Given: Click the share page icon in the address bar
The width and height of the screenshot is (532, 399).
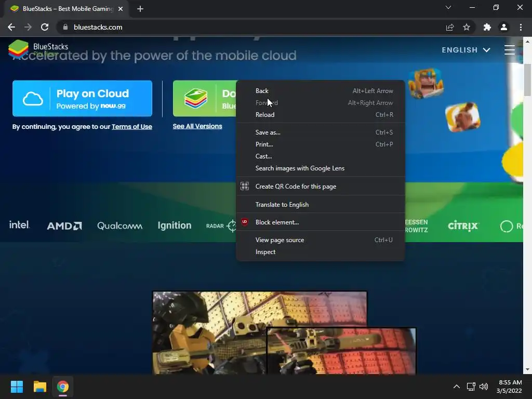Looking at the screenshot, I should (450, 27).
